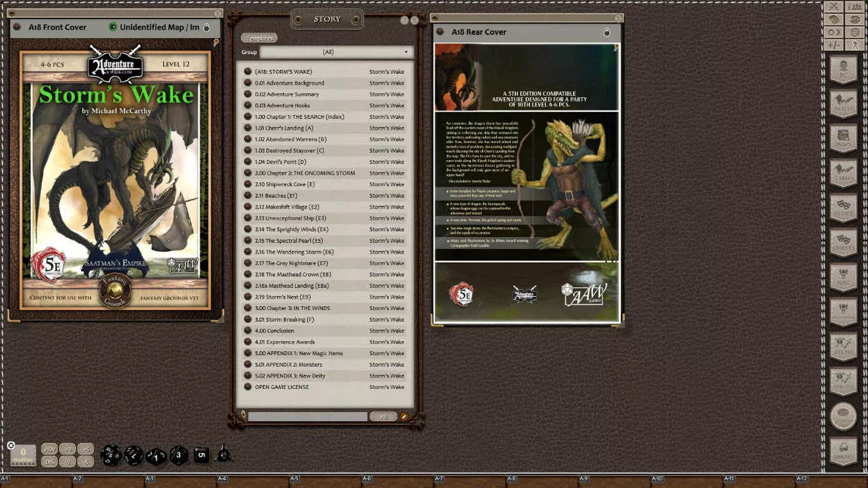Open 0.02 Adventure Summary entry
868x488 pixels.
(x=325, y=94)
